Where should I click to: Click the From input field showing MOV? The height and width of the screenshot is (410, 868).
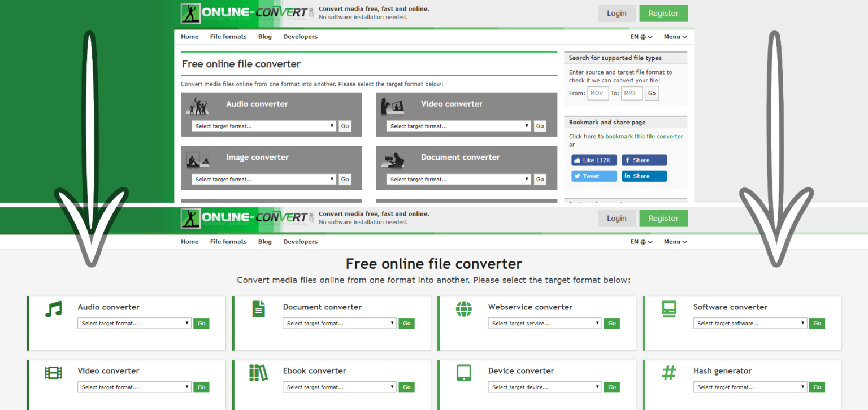[598, 94]
